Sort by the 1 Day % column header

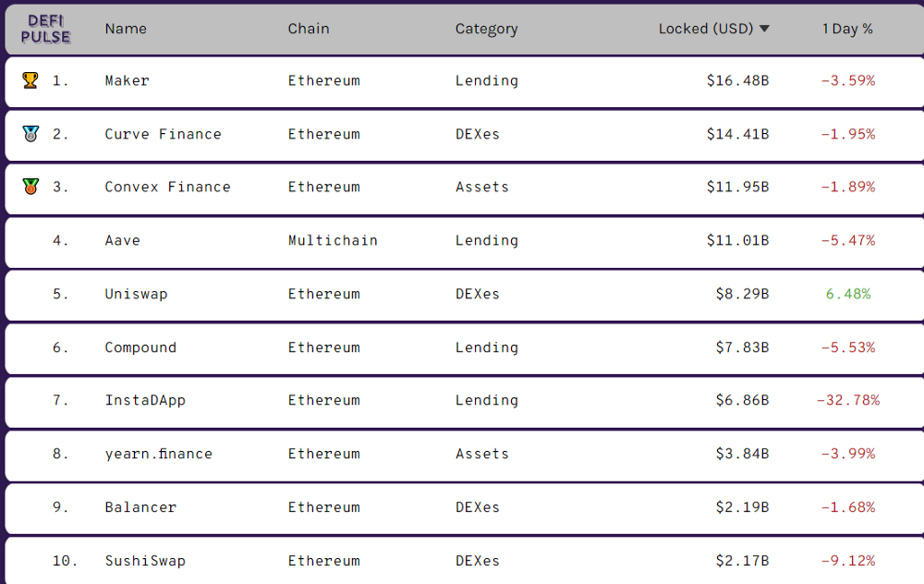click(847, 29)
